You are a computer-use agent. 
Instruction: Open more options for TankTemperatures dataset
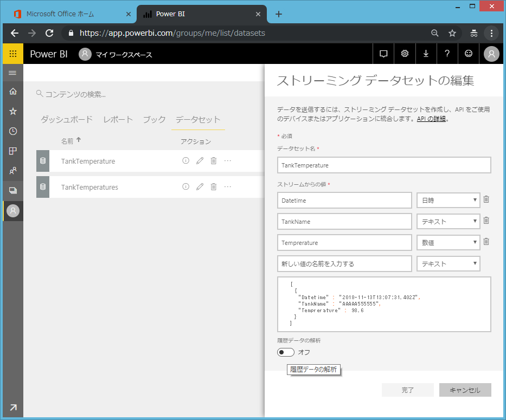[227, 187]
